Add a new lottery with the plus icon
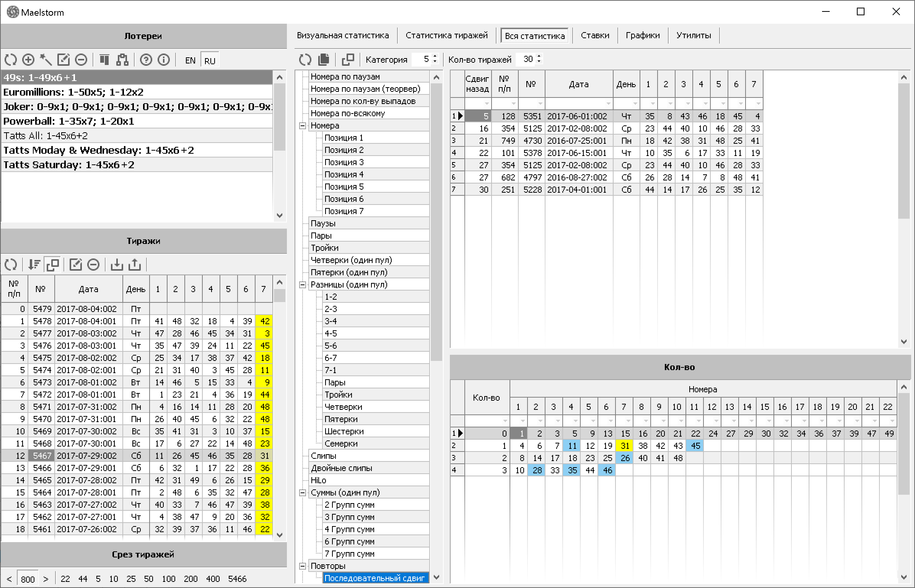Image resolution: width=915 pixels, height=588 pixels. point(28,60)
